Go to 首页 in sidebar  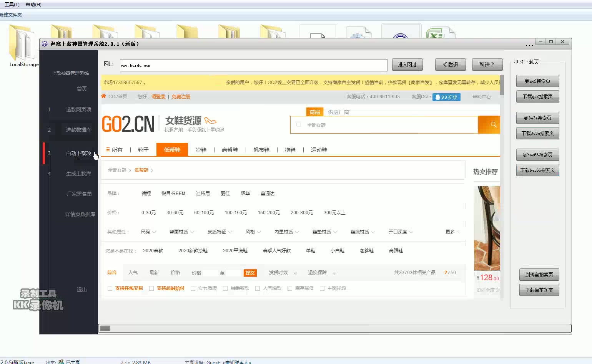[82, 89]
